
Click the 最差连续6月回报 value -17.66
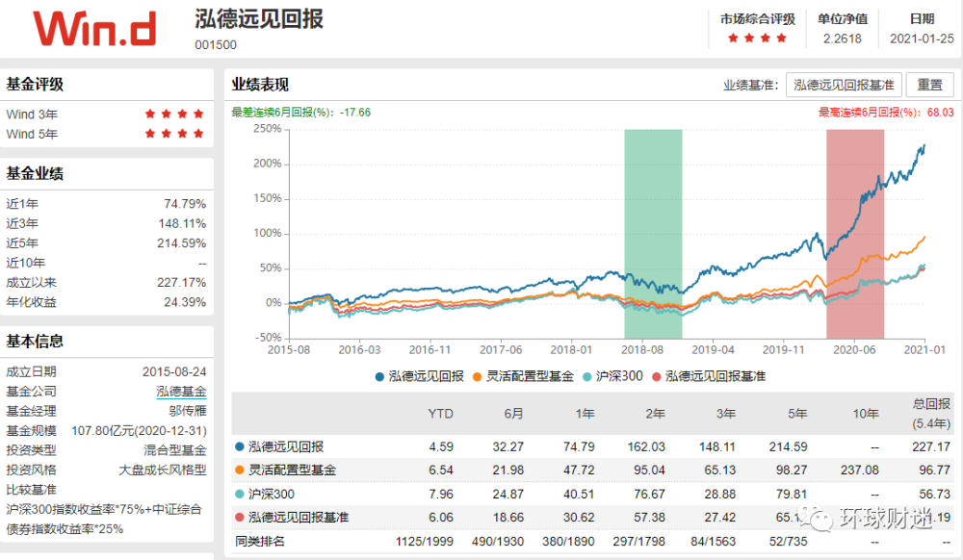[x=355, y=113]
